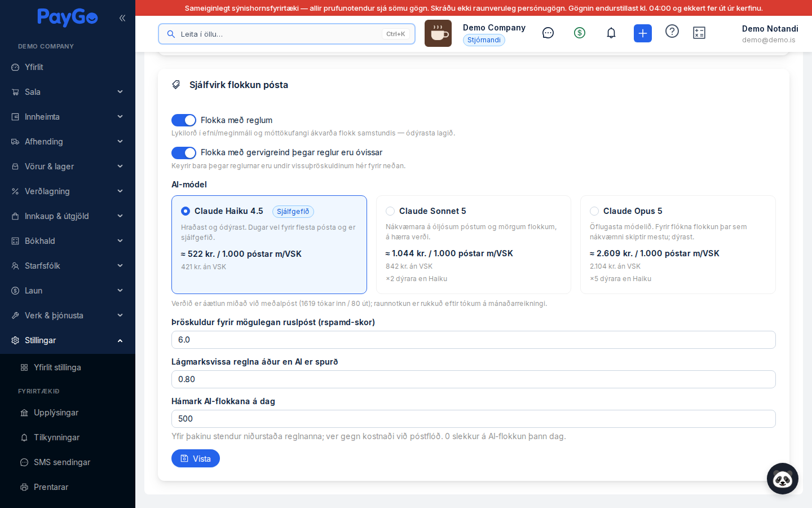Expand the Bókhald menu chevron

pos(120,241)
